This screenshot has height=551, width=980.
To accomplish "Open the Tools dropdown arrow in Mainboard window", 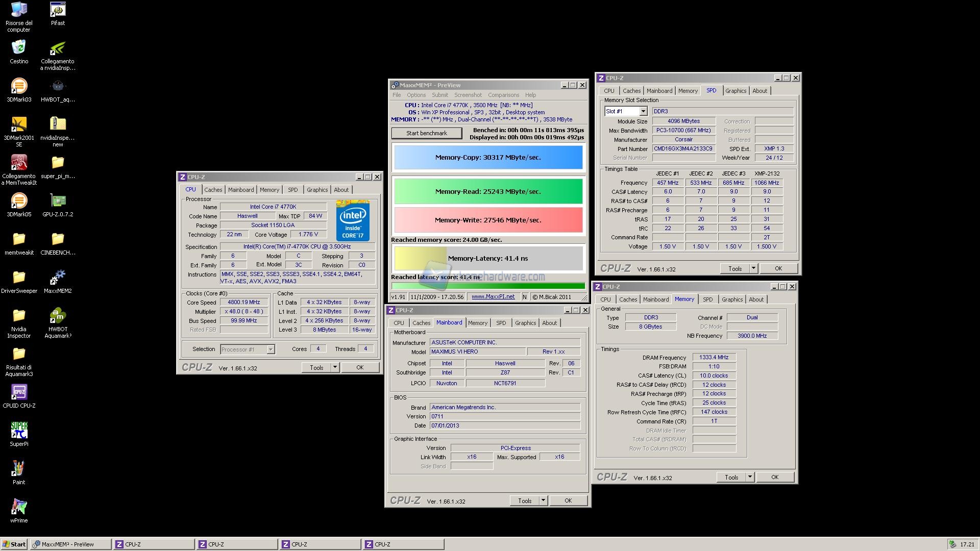I will 543,500.
